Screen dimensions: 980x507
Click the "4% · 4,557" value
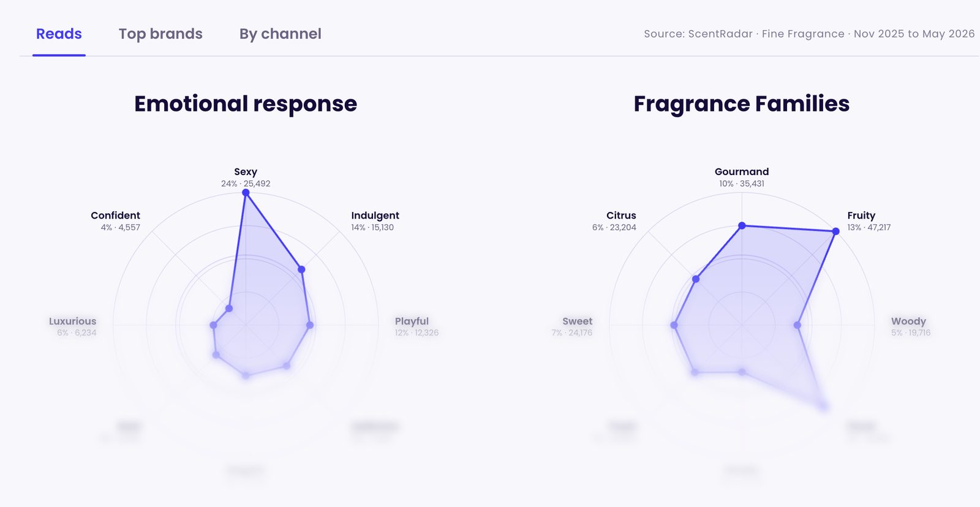tap(121, 227)
